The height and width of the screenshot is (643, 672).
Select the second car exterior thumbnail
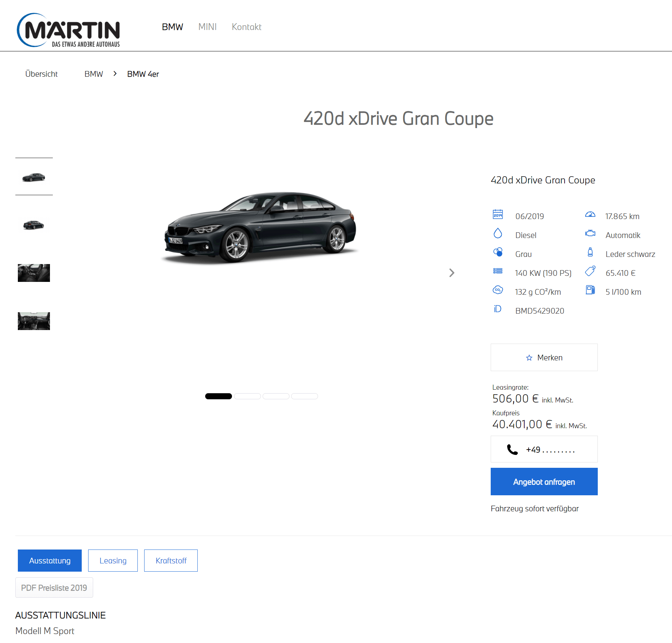(34, 225)
